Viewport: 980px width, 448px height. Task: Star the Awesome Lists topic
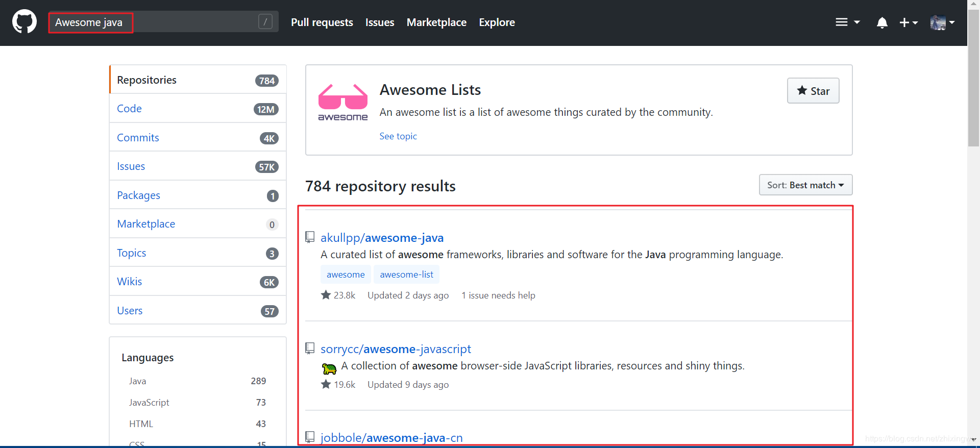(x=813, y=91)
